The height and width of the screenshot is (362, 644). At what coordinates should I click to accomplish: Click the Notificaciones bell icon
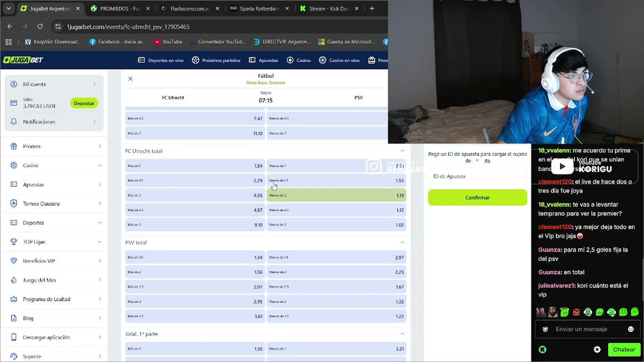point(14,122)
